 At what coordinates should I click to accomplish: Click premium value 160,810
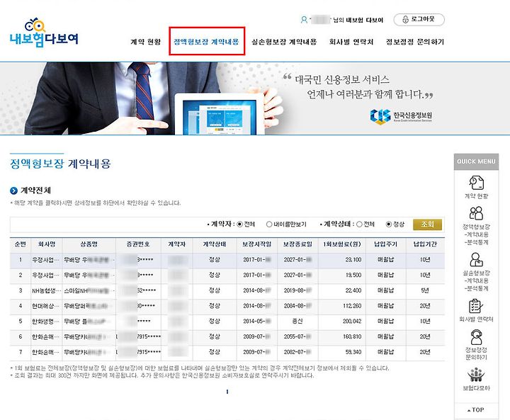(351, 336)
